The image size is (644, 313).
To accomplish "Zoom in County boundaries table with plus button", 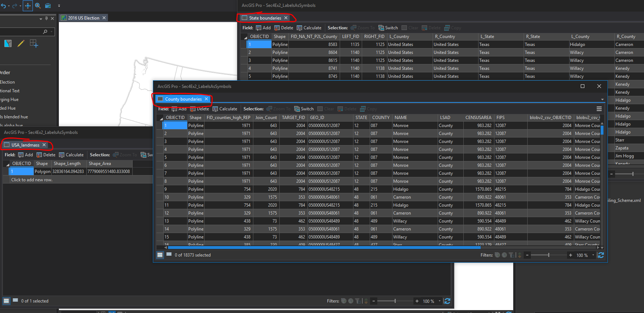I will (x=571, y=255).
